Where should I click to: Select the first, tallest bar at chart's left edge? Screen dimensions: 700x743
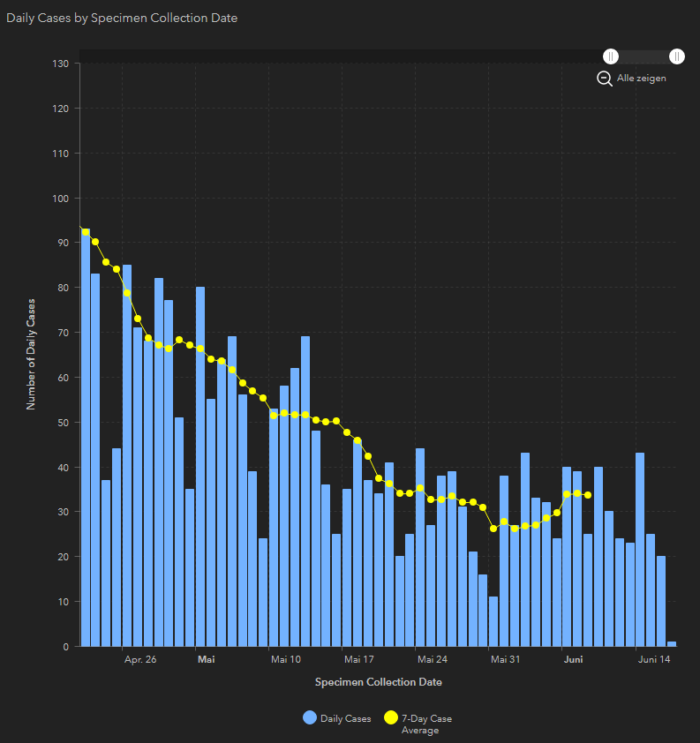[85, 441]
